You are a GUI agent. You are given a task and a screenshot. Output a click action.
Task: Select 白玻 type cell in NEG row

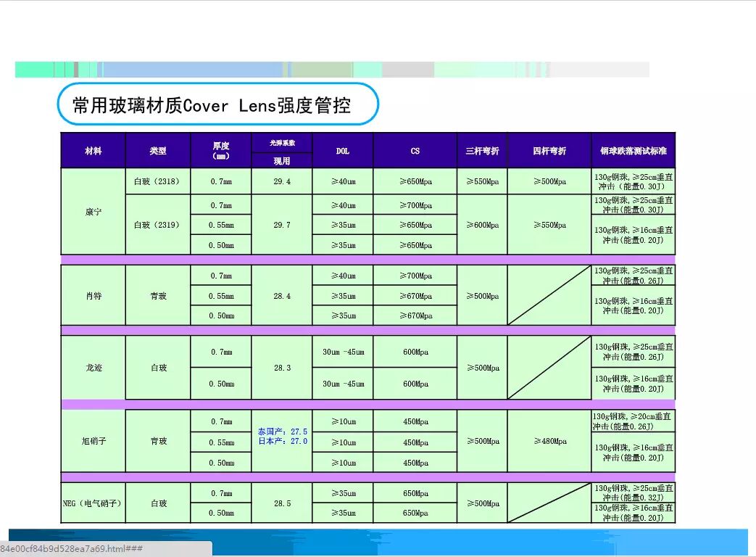pyautogui.click(x=158, y=503)
